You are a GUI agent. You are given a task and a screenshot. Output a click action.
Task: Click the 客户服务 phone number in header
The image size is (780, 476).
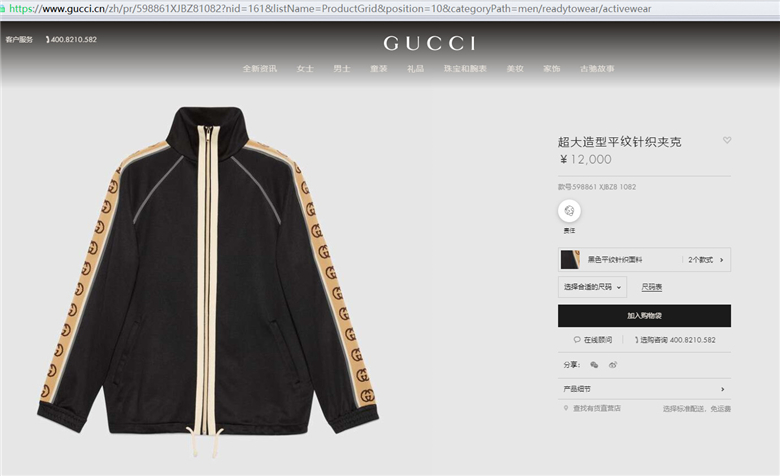71,39
